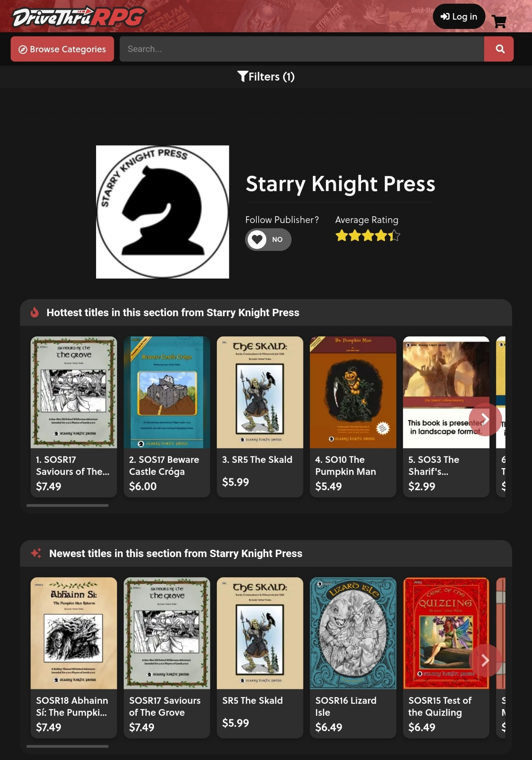Advance the Hottest titles carousel with arrow

point(485,420)
